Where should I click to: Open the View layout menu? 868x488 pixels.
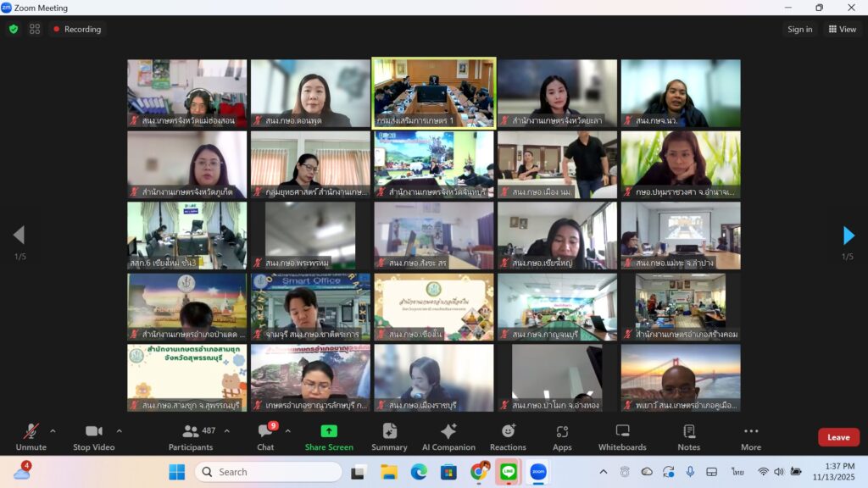tap(843, 29)
